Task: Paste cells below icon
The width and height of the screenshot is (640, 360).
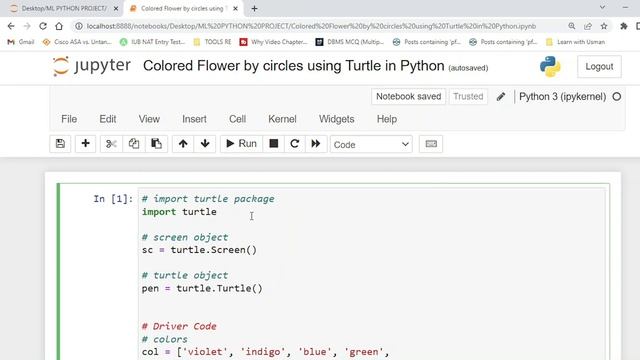Action: tap(156, 144)
